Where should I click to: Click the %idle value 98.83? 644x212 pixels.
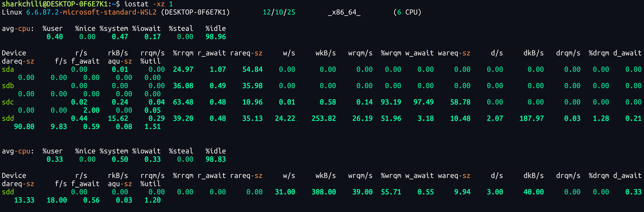click(216, 159)
